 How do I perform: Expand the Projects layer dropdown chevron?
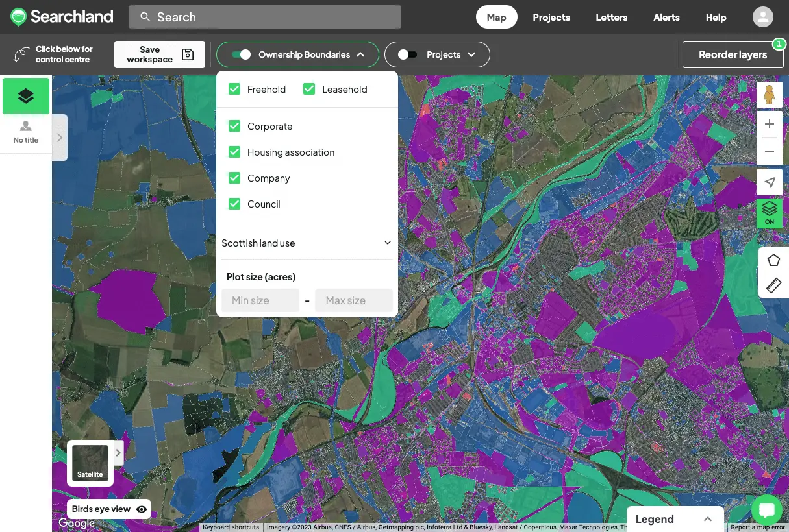pyautogui.click(x=471, y=54)
